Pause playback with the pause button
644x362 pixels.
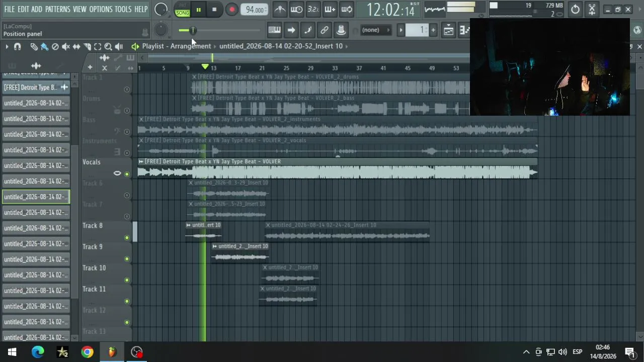click(199, 10)
